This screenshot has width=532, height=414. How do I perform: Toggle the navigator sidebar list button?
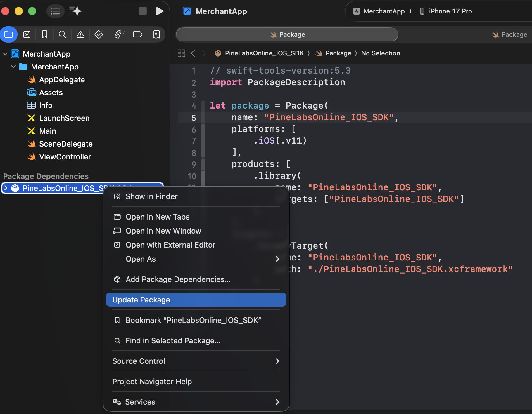(55, 11)
